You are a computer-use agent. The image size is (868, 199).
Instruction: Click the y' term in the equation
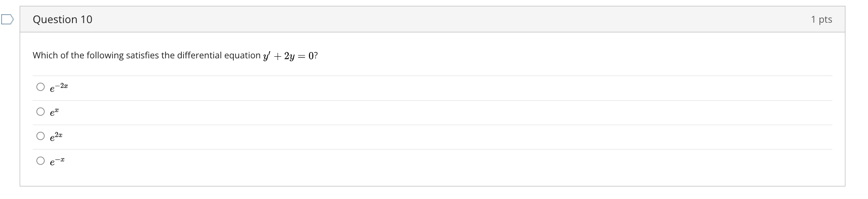point(267,56)
